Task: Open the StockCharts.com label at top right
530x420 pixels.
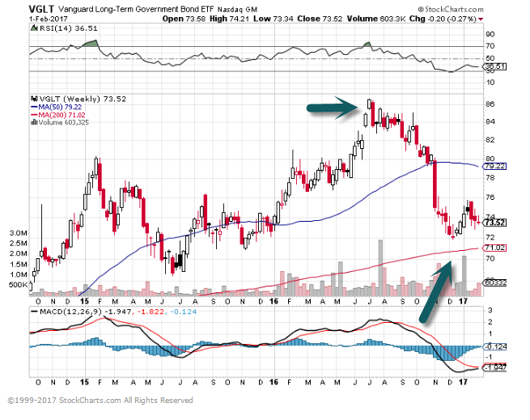Action: 451,9
